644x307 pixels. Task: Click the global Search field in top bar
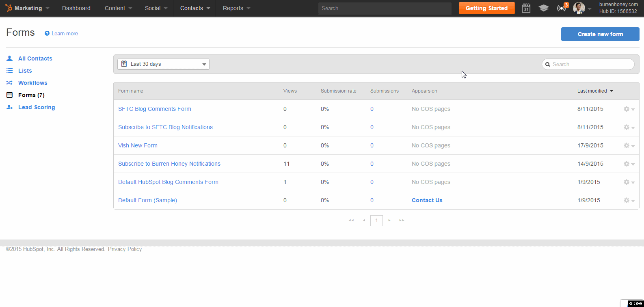pos(385,8)
